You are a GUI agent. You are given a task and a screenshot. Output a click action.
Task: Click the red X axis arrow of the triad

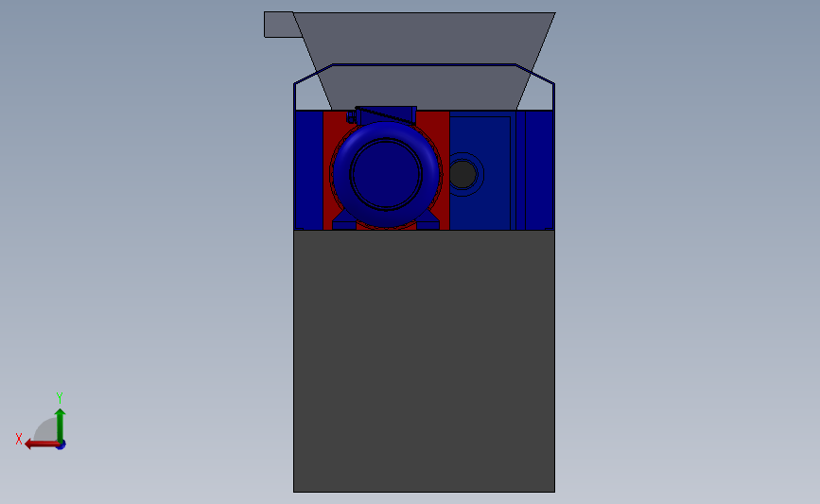(42, 444)
